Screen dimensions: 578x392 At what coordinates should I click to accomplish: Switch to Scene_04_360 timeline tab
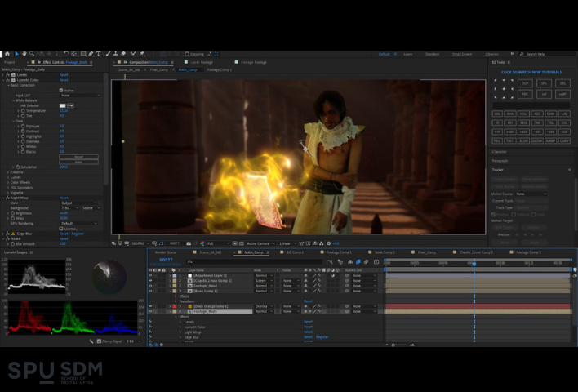click(210, 252)
